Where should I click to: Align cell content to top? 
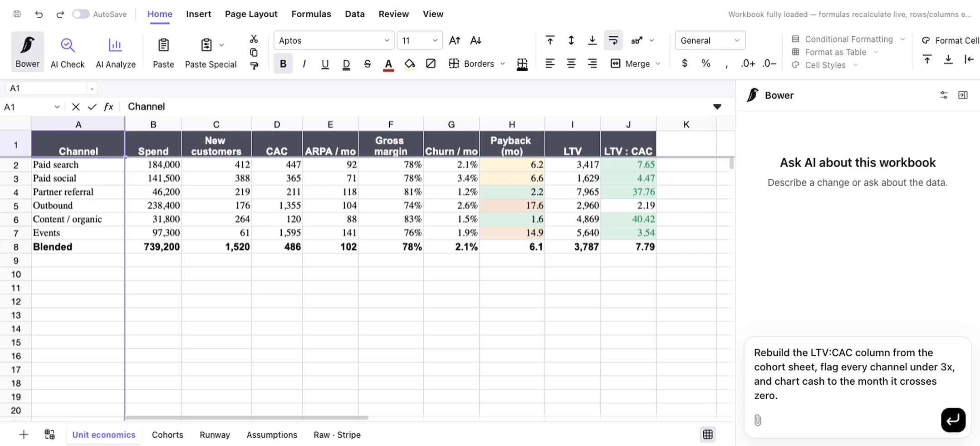point(550,40)
